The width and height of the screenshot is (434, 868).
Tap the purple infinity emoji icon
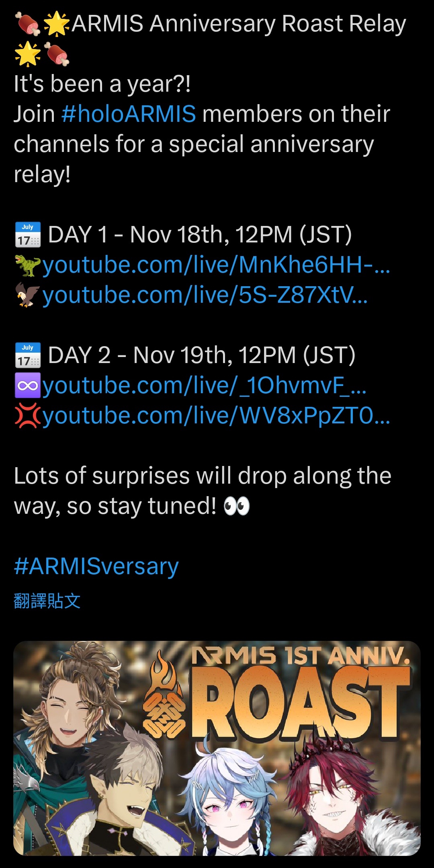pyautogui.click(x=28, y=386)
